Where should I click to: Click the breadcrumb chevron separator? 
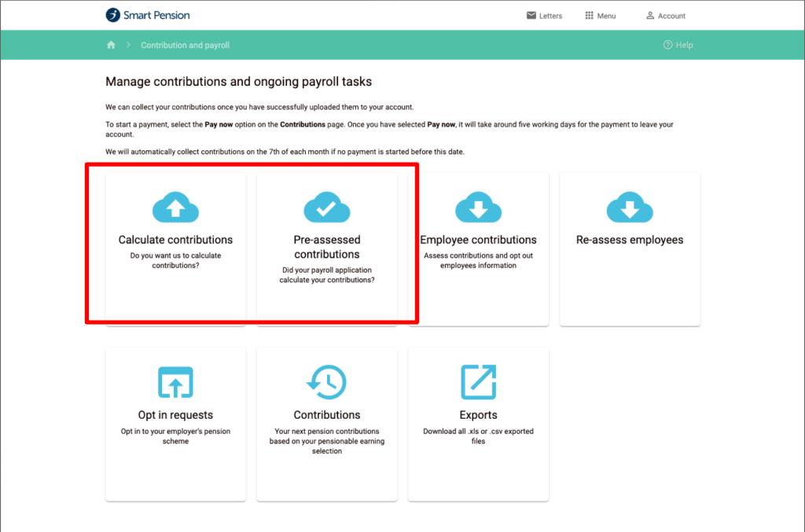click(128, 46)
